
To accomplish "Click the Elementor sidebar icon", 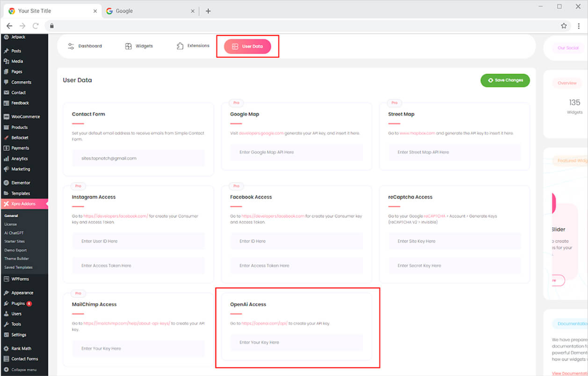I will (x=6, y=183).
